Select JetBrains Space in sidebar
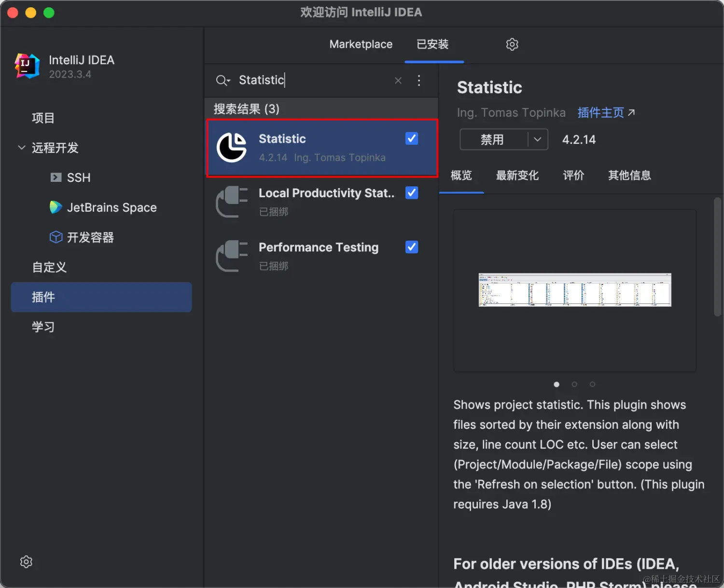The height and width of the screenshot is (588, 724). (112, 207)
